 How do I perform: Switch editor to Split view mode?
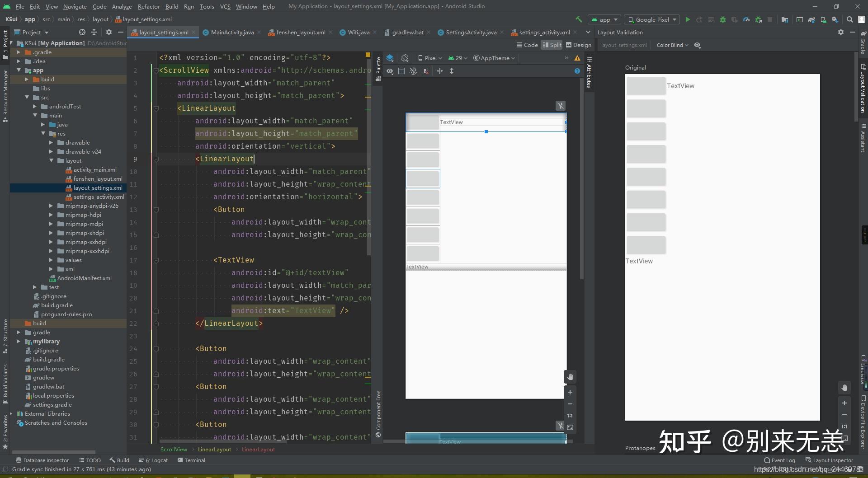tap(552, 45)
